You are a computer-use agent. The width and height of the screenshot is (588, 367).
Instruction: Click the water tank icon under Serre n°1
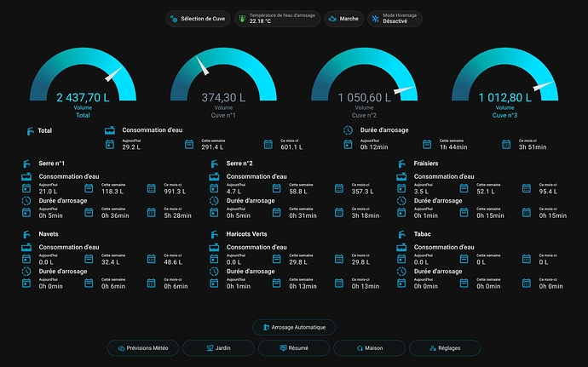pyautogui.click(x=26, y=176)
